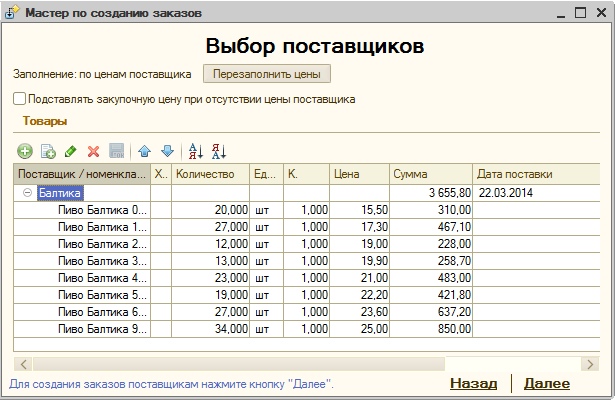
Task: Click delivery date cell 22.03.2014
Action: [x=536, y=193]
